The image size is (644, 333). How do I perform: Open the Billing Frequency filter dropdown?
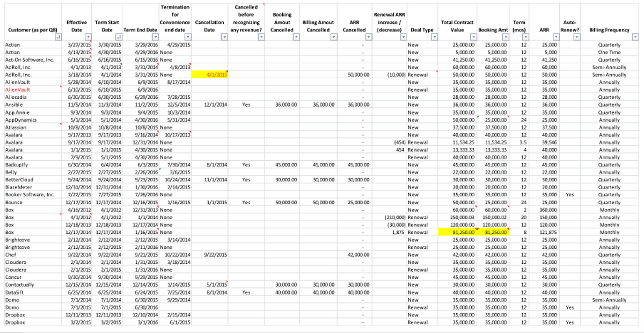635,37
